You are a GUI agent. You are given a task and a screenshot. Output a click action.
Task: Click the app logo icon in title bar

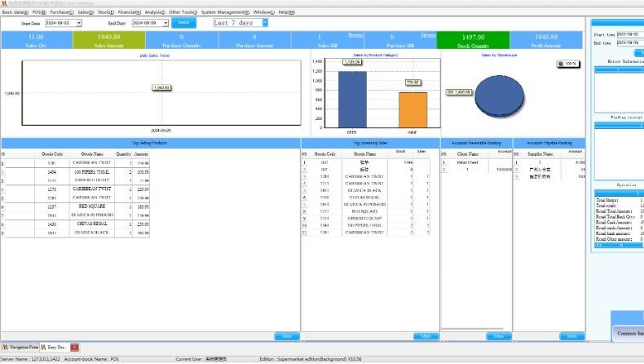click(4, 3)
